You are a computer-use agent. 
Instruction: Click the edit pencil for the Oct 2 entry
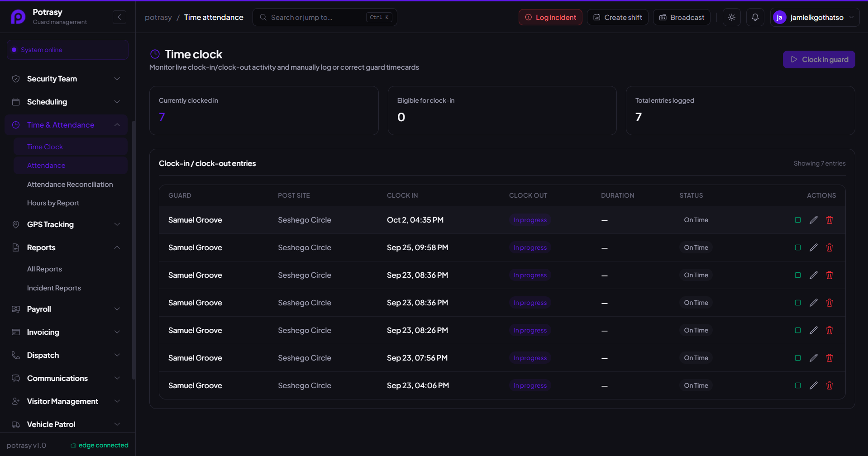click(x=813, y=220)
